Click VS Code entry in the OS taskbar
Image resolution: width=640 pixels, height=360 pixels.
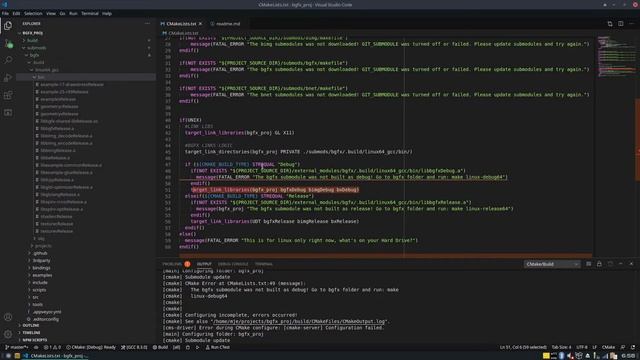tap(54, 356)
